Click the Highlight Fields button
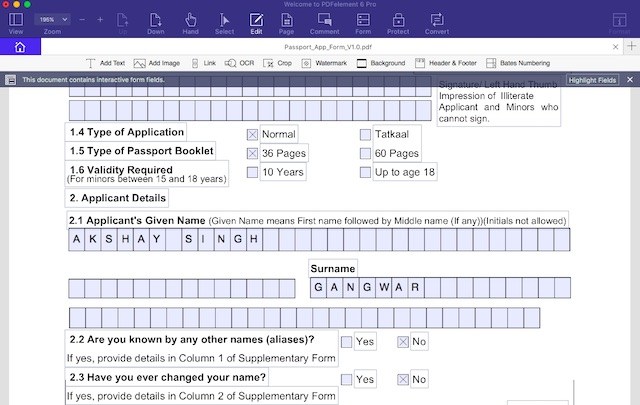This screenshot has width=640, height=405. pos(593,79)
